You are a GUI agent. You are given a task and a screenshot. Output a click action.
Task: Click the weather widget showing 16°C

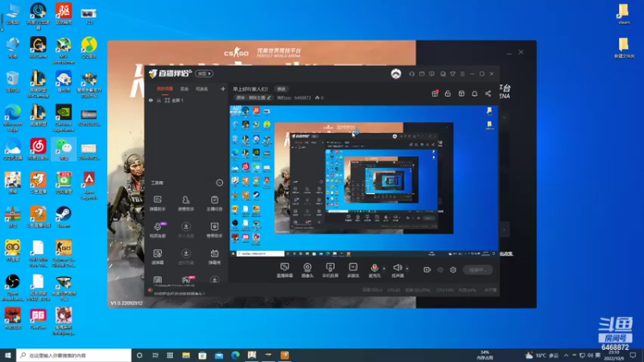point(542,355)
